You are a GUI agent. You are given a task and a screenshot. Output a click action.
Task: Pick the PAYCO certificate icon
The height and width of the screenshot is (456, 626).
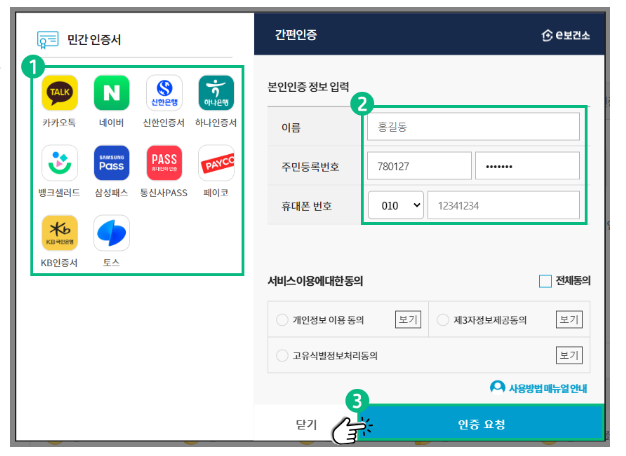pyautogui.click(x=216, y=163)
